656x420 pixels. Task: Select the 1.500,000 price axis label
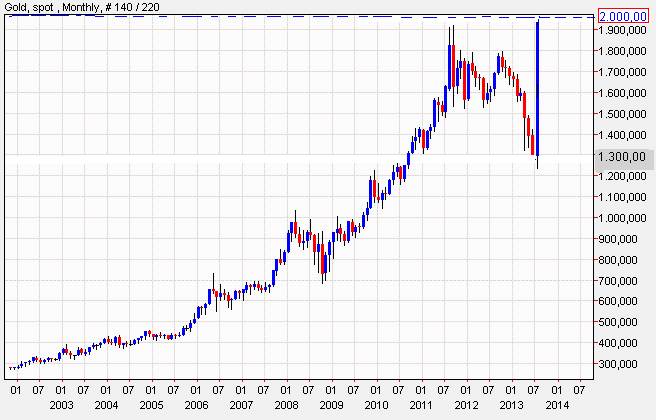[622, 114]
